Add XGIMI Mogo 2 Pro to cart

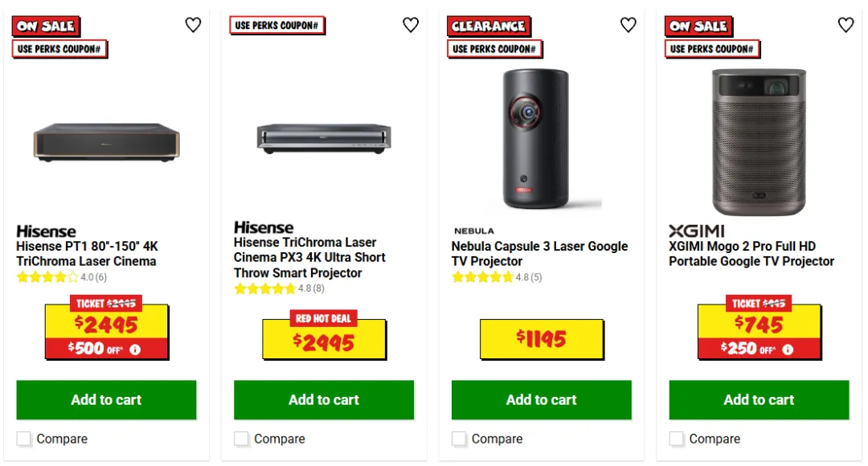point(759,399)
